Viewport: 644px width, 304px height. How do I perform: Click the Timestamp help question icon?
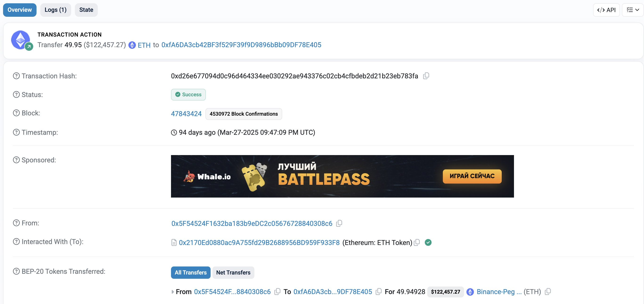[x=16, y=132]
